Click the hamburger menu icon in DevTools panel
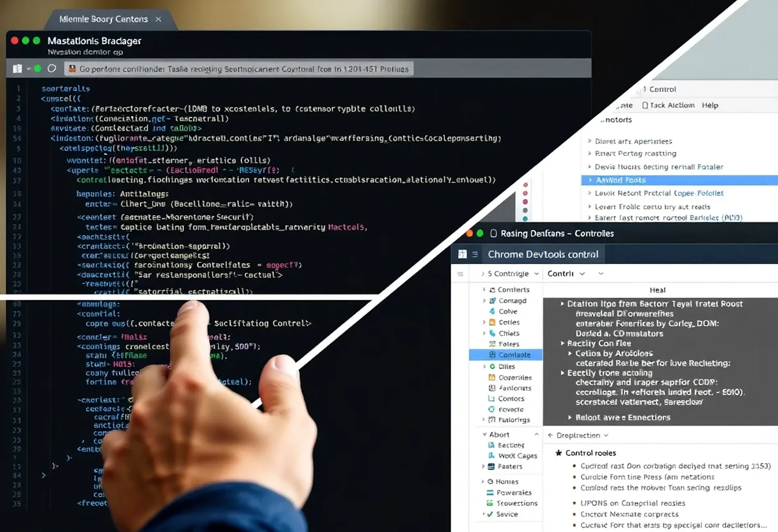This screenshot has width=778, height=532. pos(460,274)
